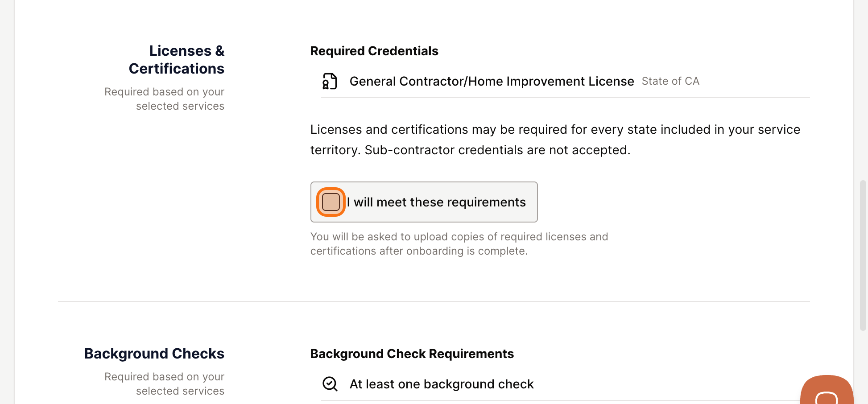
Task: Check the 'I will meet these requirements' checkbox
Action: point(331,202)
